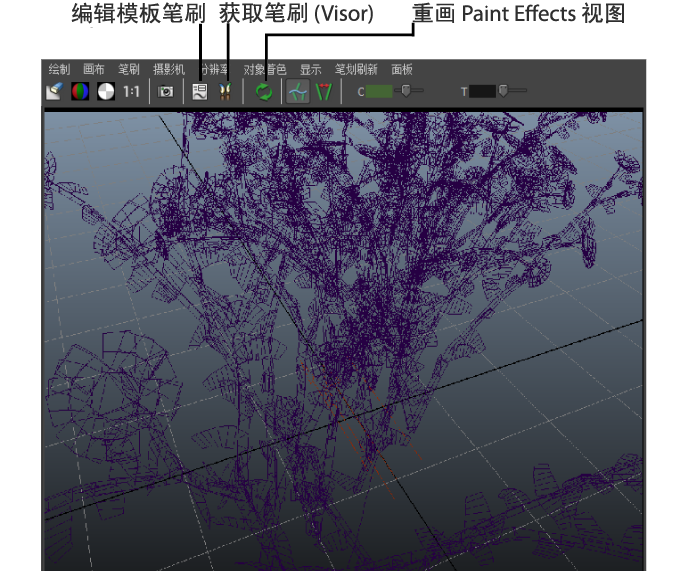Expand the 笔刷 menu
Screen dimensions: 675x571
129,70
